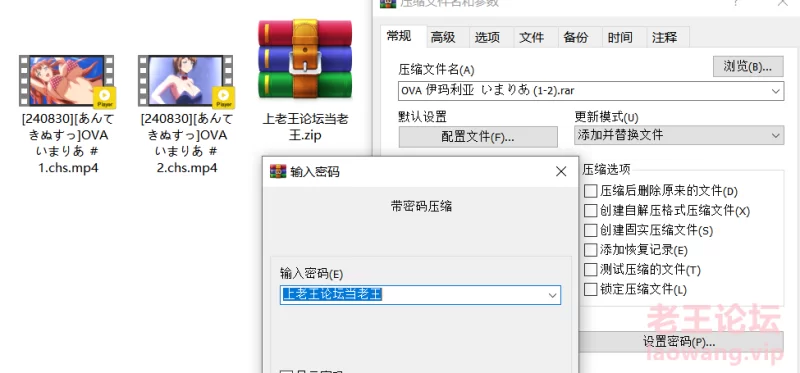Enable 创建固实压缩文件 checkbox
Screen dimensions: 800x373
(x=590, y=231)
